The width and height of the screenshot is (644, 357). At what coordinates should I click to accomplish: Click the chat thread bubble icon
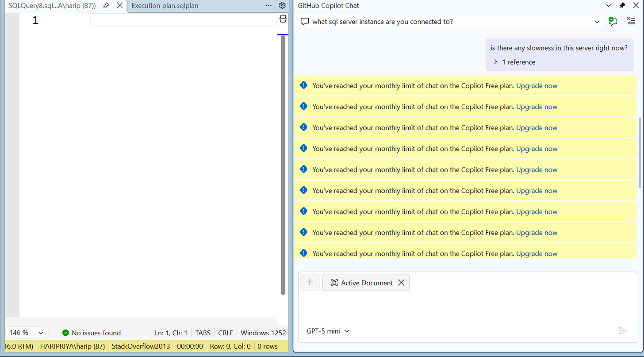click(304, 22)
